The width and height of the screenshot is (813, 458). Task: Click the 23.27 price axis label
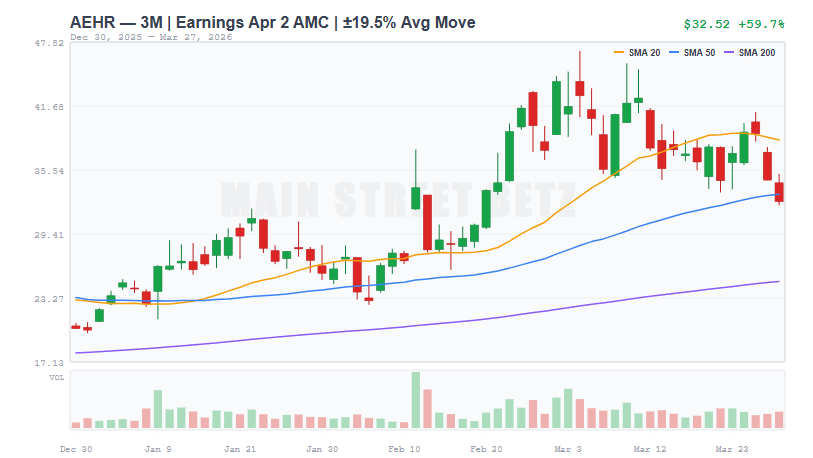pyautogui.click(x=49, y=299)
